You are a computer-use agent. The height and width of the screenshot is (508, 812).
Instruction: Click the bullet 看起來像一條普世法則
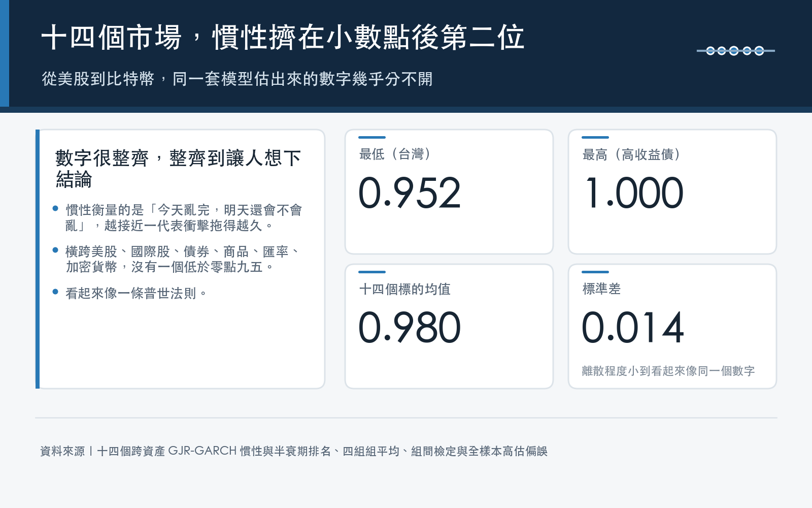(x=137, y=293)
